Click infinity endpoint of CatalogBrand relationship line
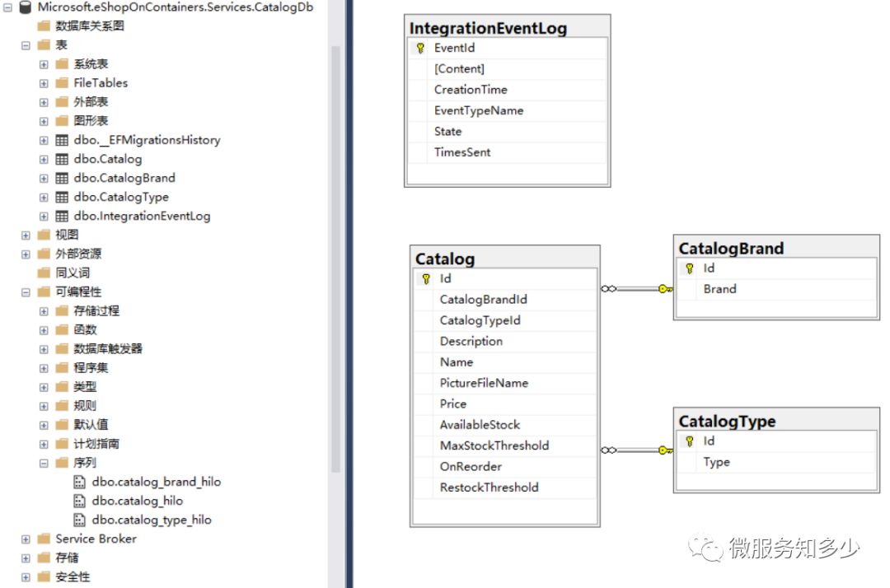Image resolution: width=890 pixels, height=588 pixels. 608,289
